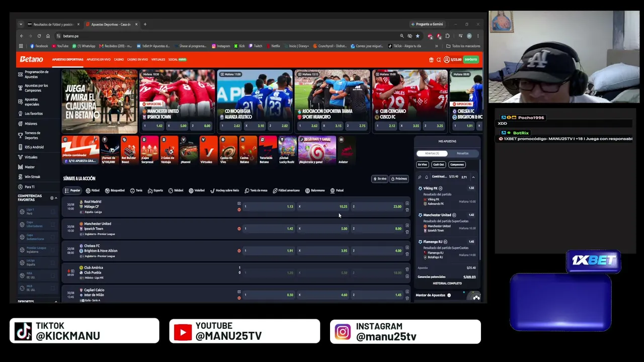Select the Fútbol sport filter

point(93,191)
